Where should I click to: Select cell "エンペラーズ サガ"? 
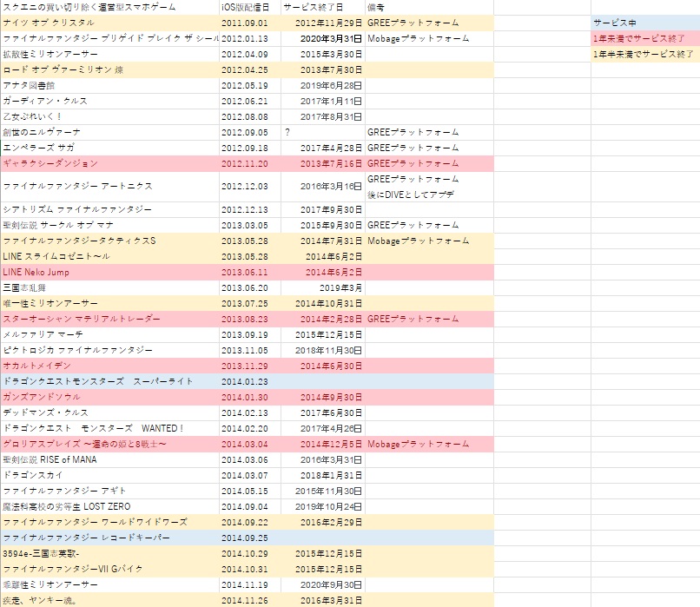[x=109, y=148]
